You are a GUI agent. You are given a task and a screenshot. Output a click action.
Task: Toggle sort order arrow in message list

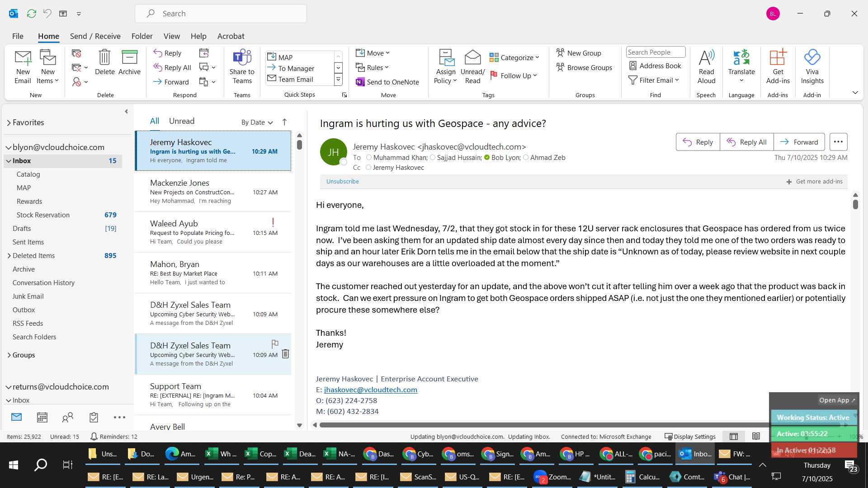284,122
